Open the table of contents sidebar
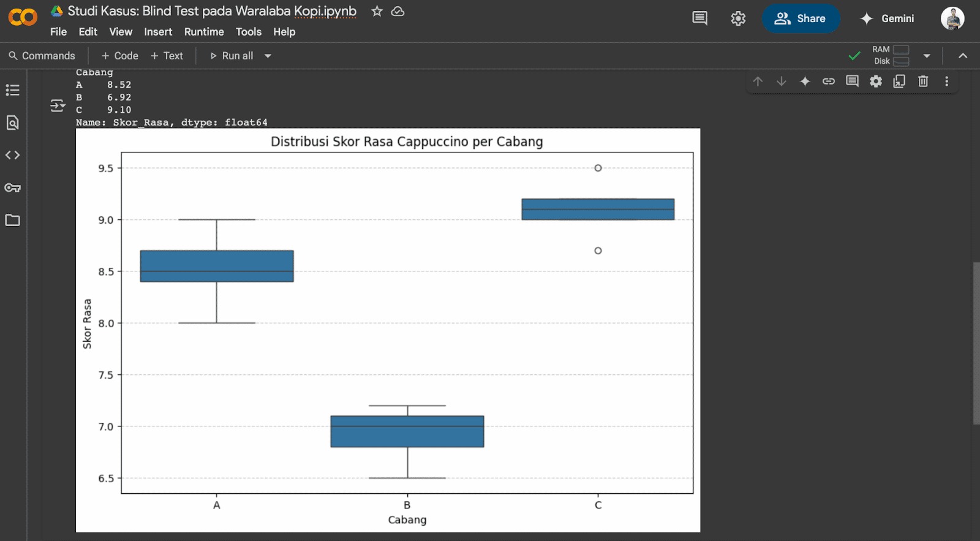The height and width of the screenshot is (541, 980). tap(12, 91)
